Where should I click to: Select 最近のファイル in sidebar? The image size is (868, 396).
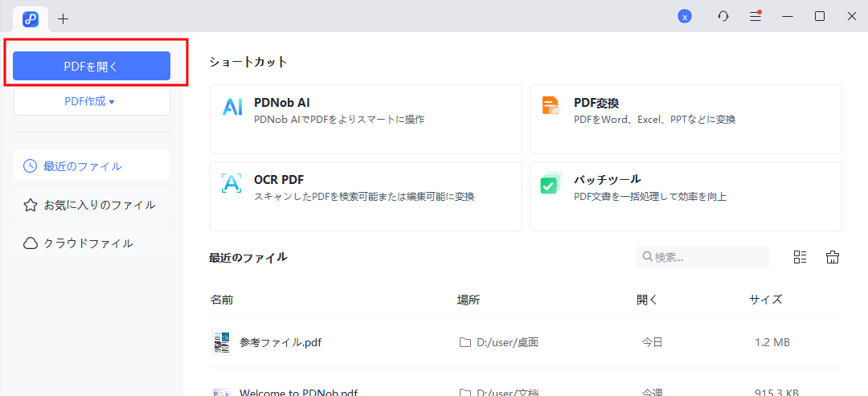[x=92, y=165]
